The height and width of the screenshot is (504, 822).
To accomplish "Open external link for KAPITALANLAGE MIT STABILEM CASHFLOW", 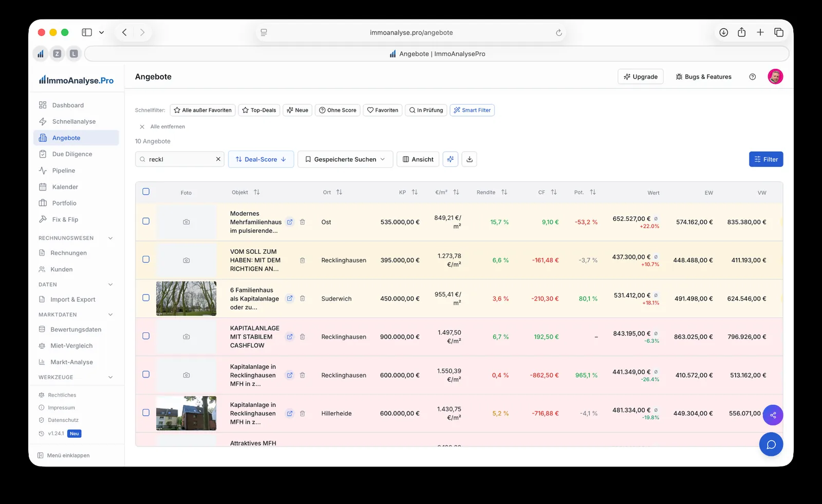I will point(290,337).
